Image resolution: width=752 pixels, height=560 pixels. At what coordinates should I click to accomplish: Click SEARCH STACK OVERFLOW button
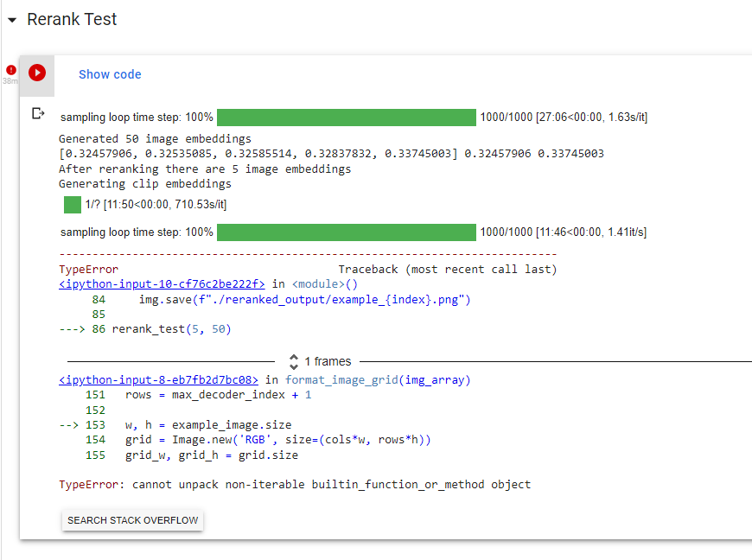tap(132, 519)
